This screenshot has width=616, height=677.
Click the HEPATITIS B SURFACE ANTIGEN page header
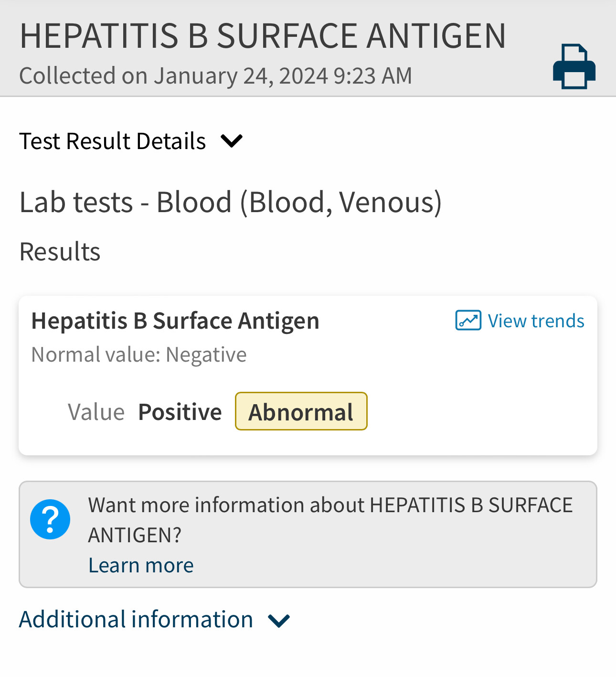coord(263,36)
